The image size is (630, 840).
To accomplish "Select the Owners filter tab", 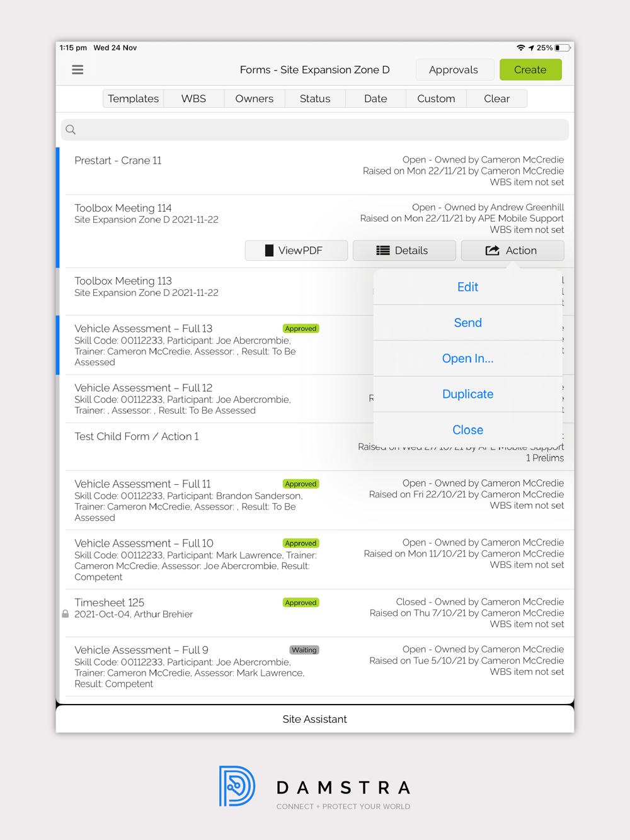I will 255,99.
